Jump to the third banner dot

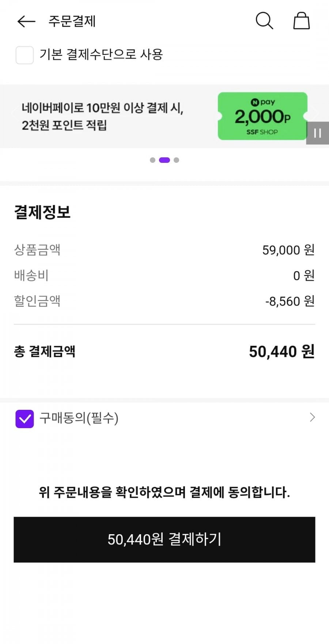[177, 160]
